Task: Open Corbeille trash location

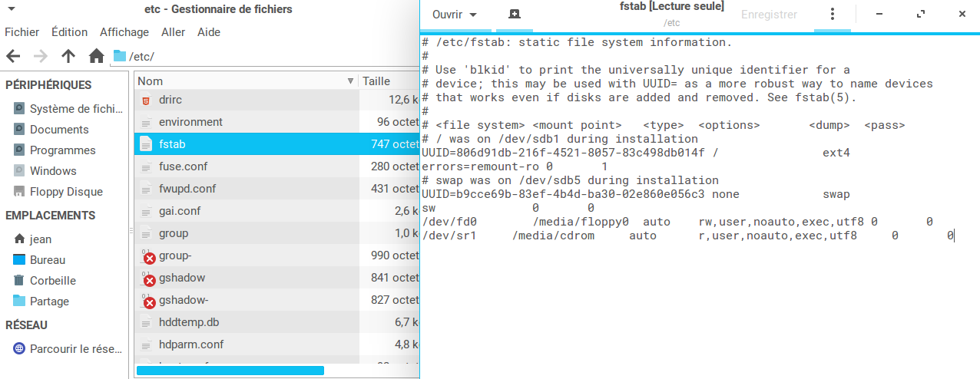Action: 52,281
